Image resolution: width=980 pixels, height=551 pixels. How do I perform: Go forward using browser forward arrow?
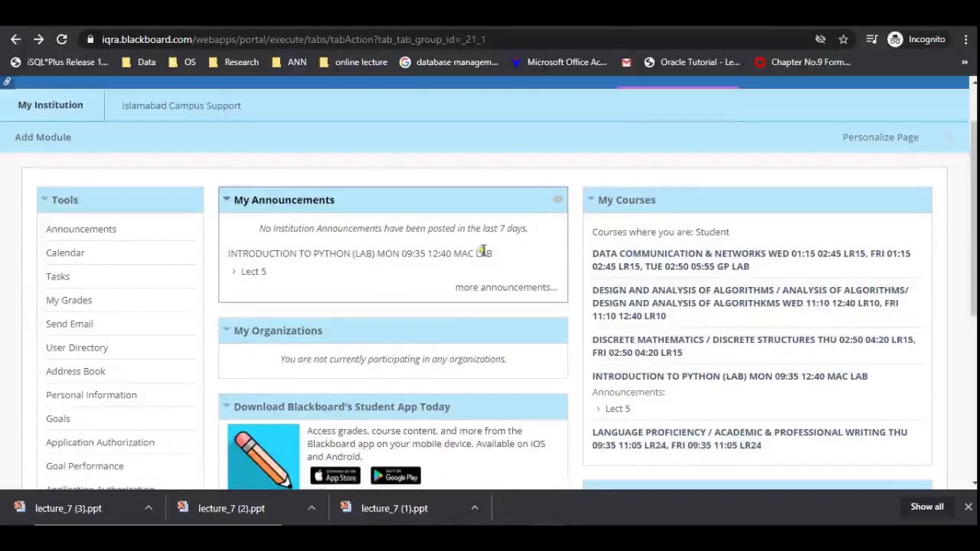pyautogui.click(x=38, y=39)
